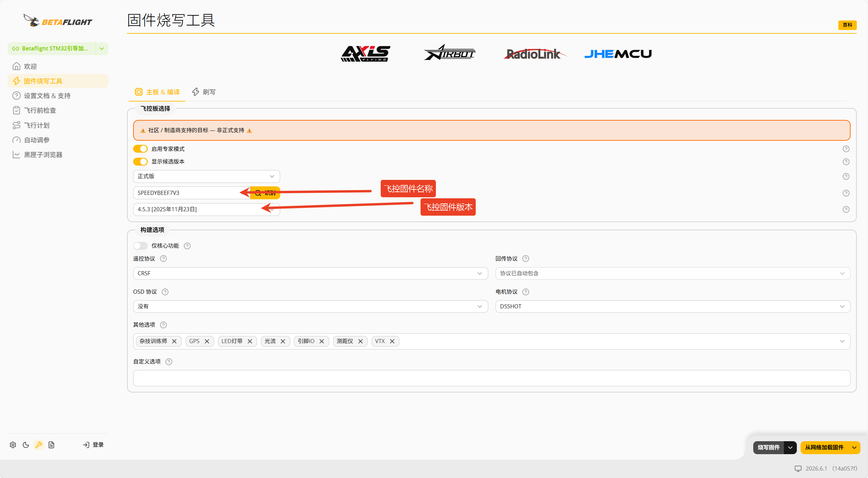The height and width of the screenshot is (478, 868).
Task: Select the 主板 & 编译 tab
Action: pyautogui.click(x=157, y=92)
